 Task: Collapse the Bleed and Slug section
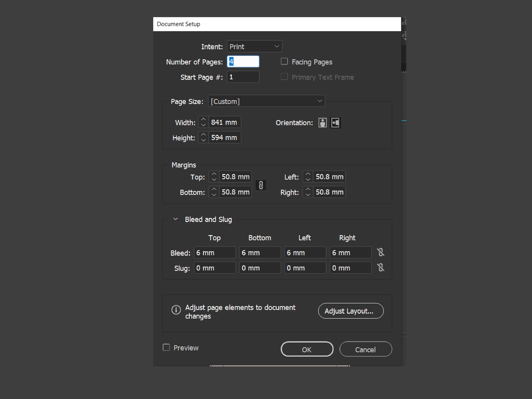[175, 219]
